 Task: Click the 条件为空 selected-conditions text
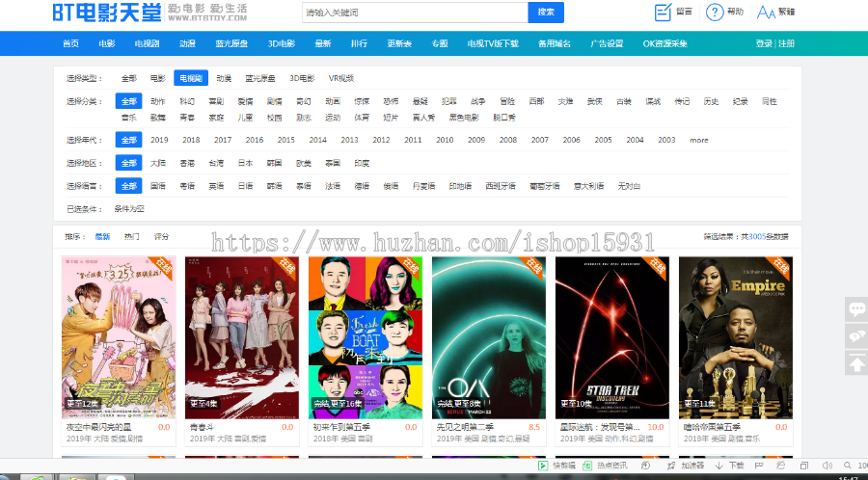click(129, 209)
